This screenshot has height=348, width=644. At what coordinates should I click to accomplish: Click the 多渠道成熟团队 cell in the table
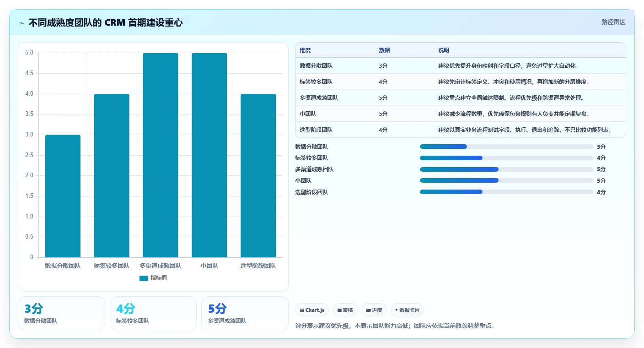click(x=319, y=98)
